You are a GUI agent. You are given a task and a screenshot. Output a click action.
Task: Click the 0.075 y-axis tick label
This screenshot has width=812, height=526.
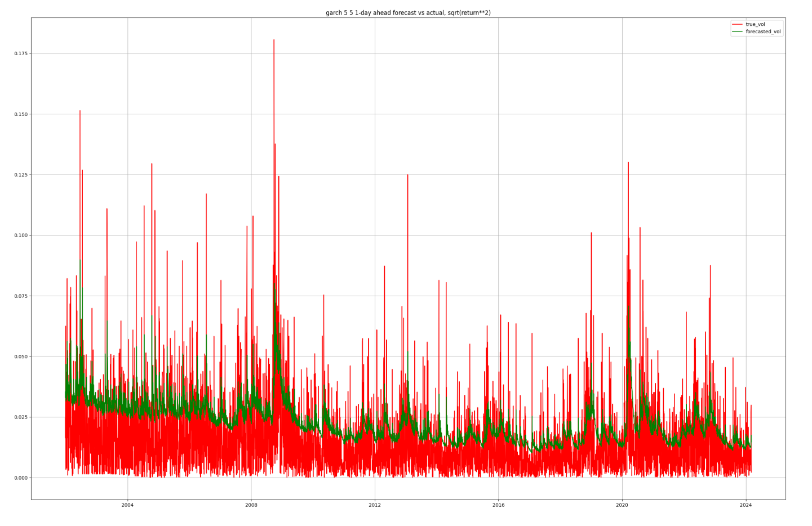[21, 296]
